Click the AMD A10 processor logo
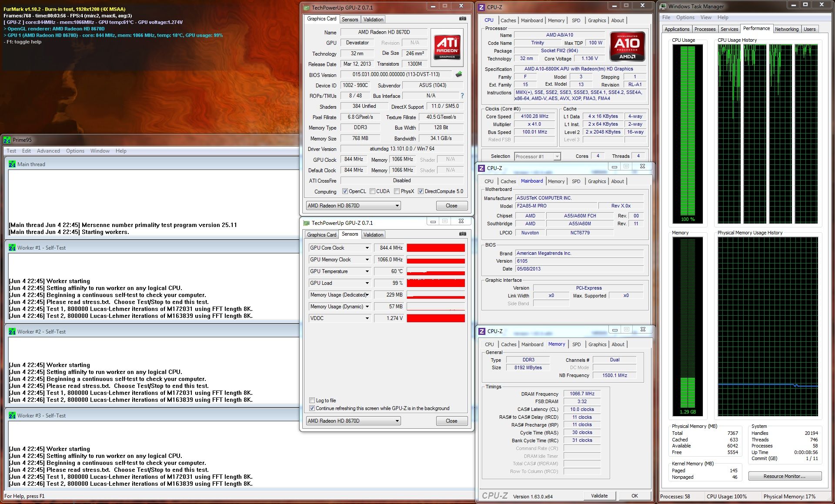 coord(627,47)
